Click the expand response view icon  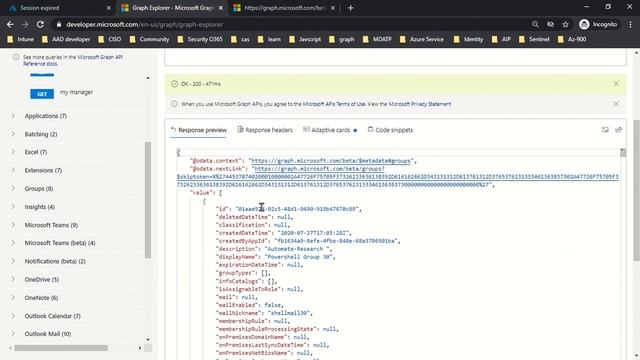605,130
